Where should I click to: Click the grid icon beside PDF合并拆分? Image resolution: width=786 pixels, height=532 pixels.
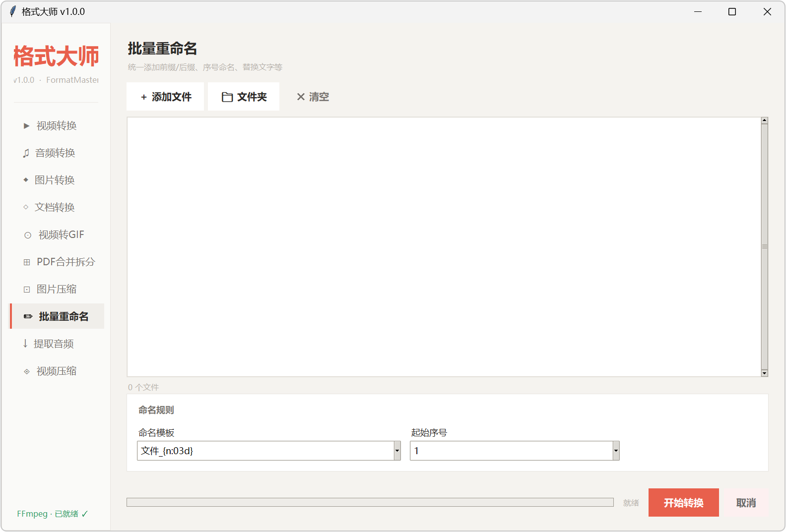[x=27, y=262]
